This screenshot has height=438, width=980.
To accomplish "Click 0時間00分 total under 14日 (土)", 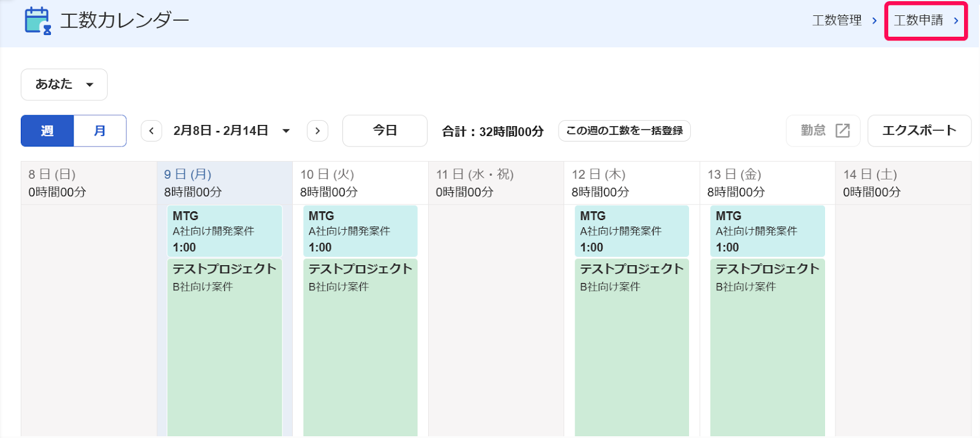I will coord(872,192).
